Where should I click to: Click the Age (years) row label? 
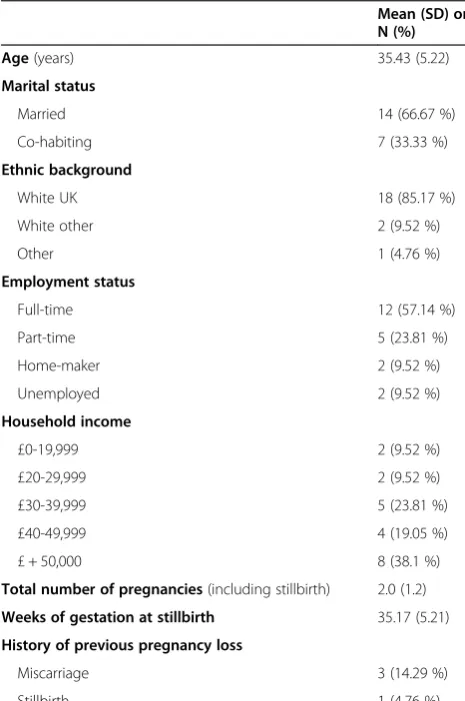click(x=38, y=59)
